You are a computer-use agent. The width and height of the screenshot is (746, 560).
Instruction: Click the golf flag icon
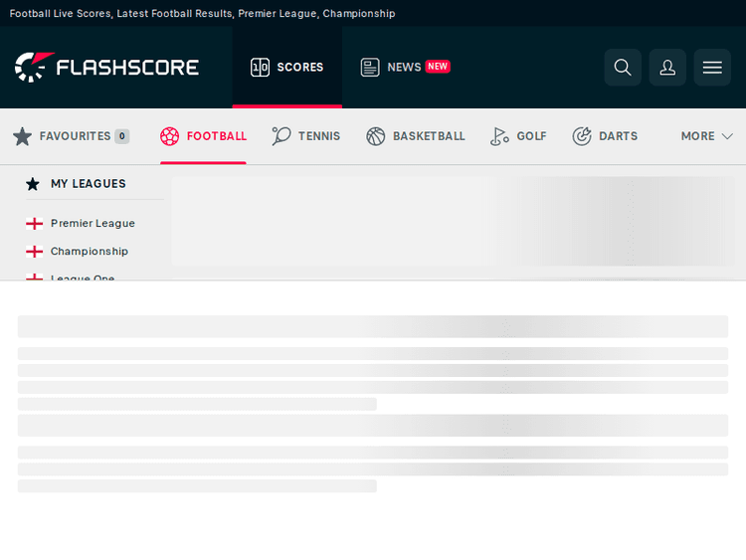(499, 136)
